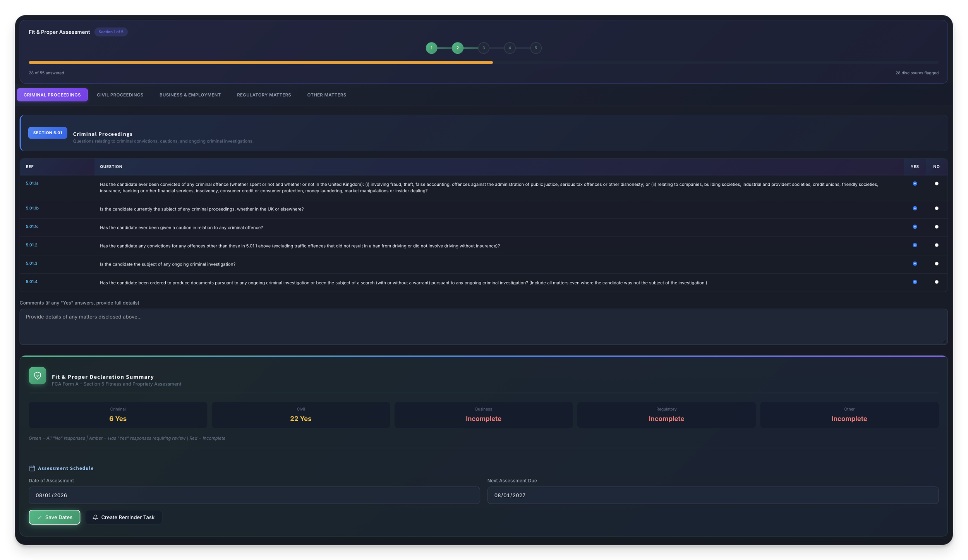Choose No for question 5.01.3
Screen dimensions: 968x560
[936, 264]
